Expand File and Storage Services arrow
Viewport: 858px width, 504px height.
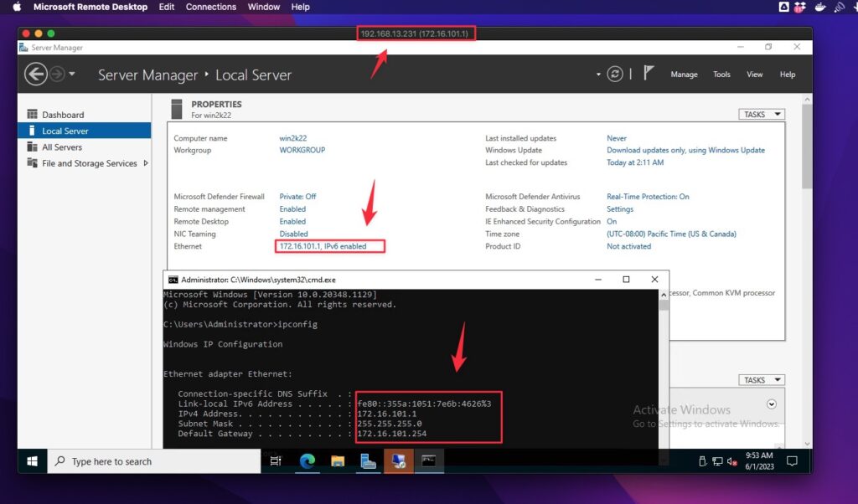coord(146,163)
